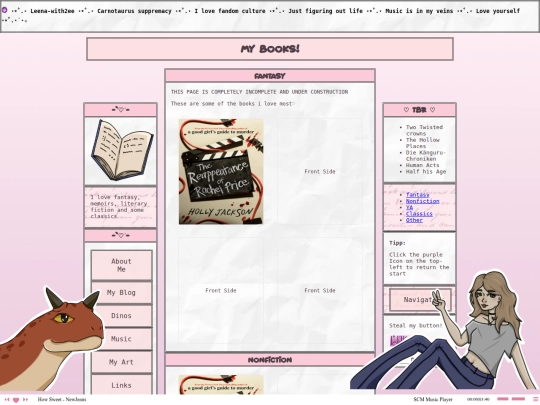This screenshot has width=540, height=405.
Task: Skip to previous track in music player
Action: click(x=7, y=399)
